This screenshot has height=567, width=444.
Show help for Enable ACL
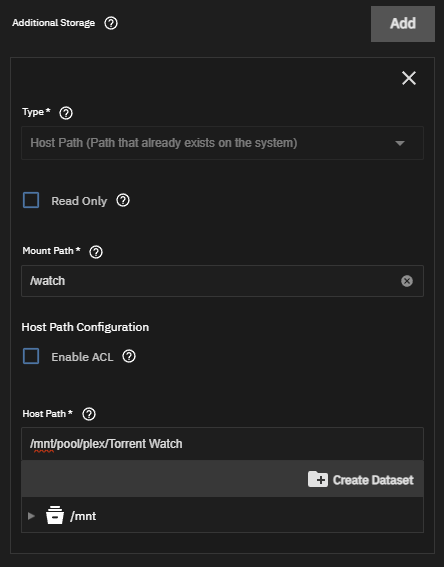[x=129, y=356]
